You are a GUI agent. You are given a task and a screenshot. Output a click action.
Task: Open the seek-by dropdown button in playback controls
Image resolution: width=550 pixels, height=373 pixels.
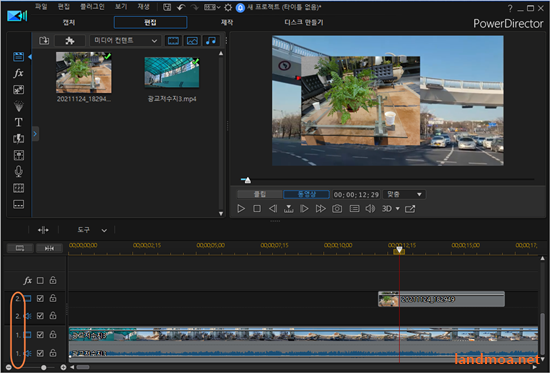(289, 209)
